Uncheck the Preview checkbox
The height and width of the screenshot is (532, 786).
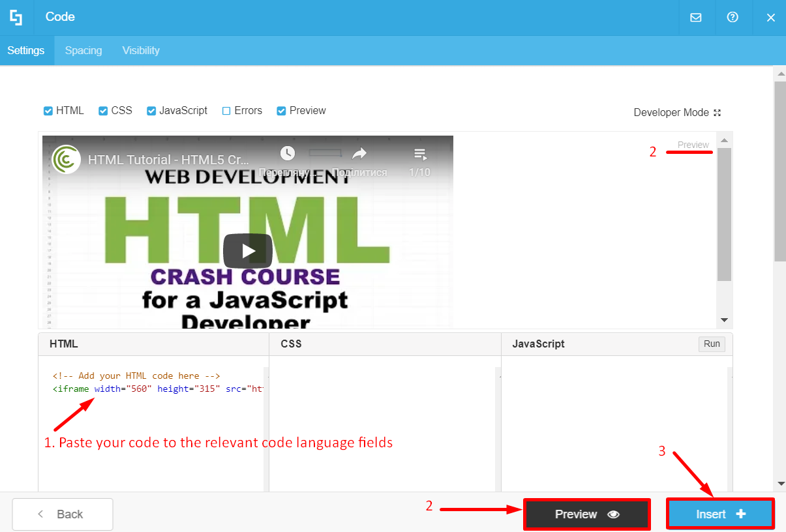pos(280,110)
